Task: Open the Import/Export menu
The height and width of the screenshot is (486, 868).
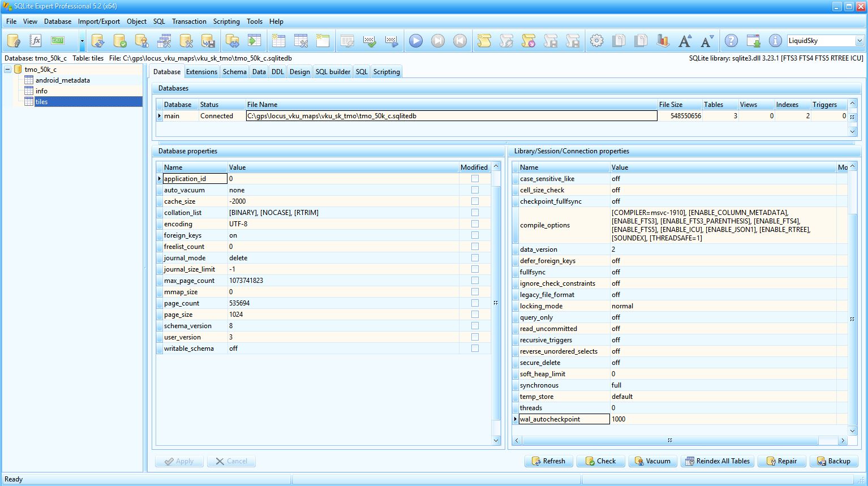Action: [99, 21]
